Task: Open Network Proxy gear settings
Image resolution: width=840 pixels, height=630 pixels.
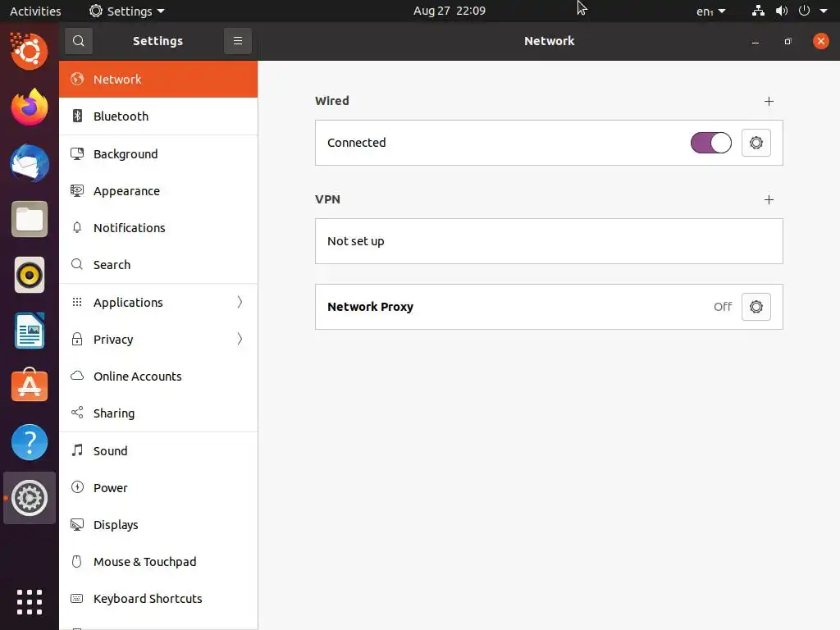Action: 756,307
